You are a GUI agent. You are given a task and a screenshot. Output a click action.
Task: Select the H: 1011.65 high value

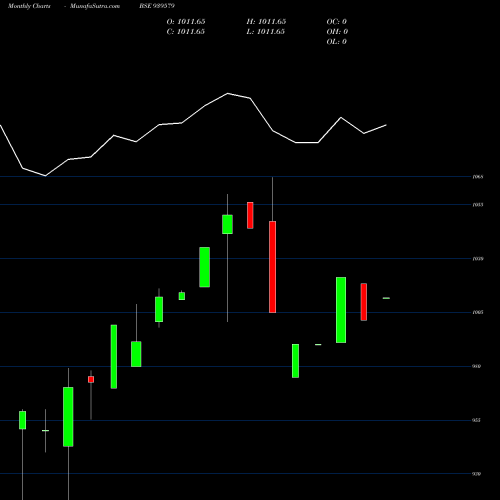[x=266, y=22]
